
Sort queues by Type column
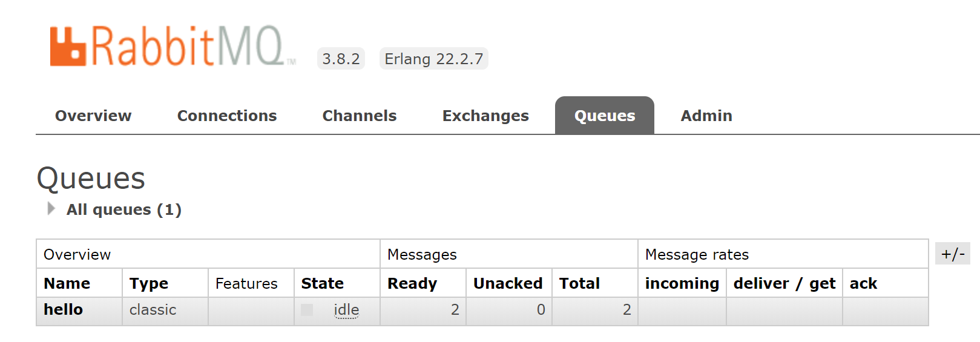tap(149, 283)
